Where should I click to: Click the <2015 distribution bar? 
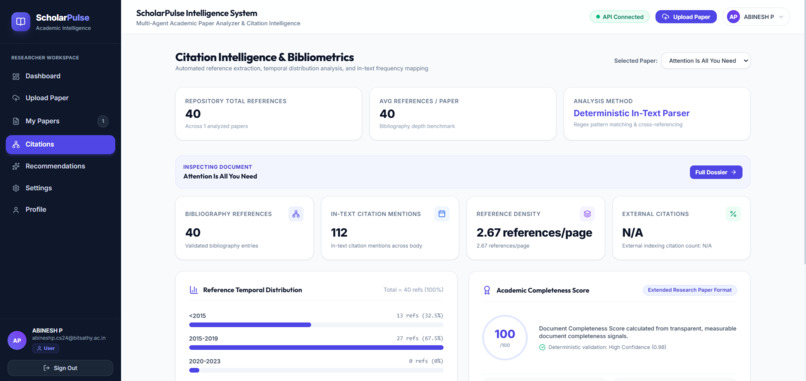(316, 325)
